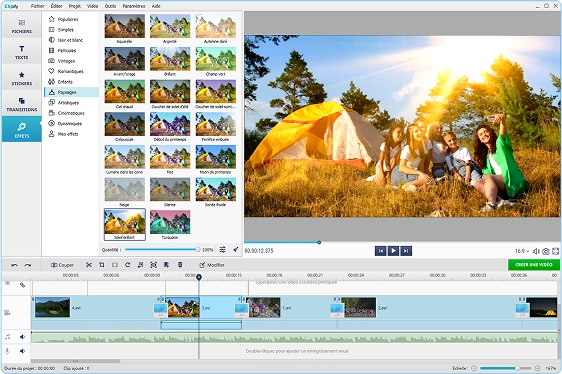This screenshot has height=374, width=562.
Task: Take a snapshot with camera icon
Action: (546, 251)
